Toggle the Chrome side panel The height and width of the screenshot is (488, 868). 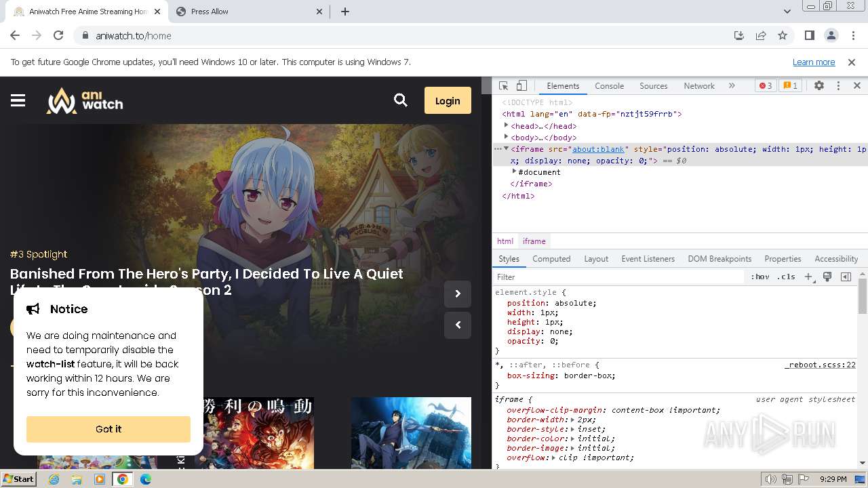[x=809, y=35]
